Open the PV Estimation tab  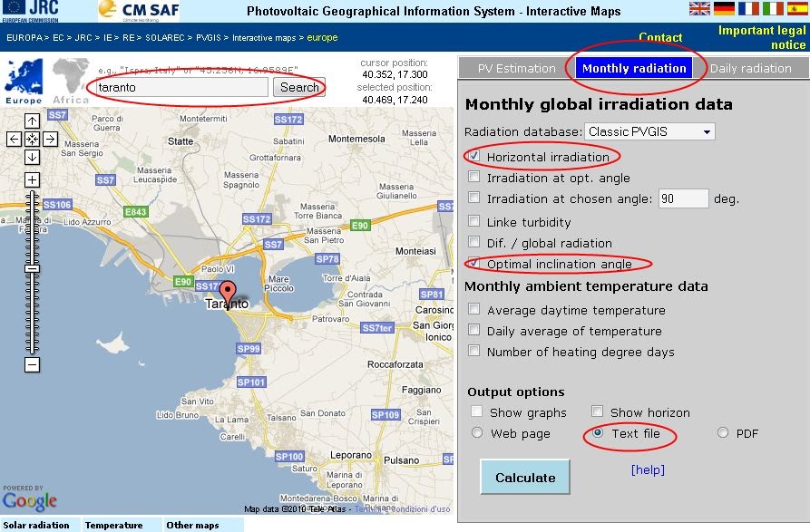click(517, 68)
